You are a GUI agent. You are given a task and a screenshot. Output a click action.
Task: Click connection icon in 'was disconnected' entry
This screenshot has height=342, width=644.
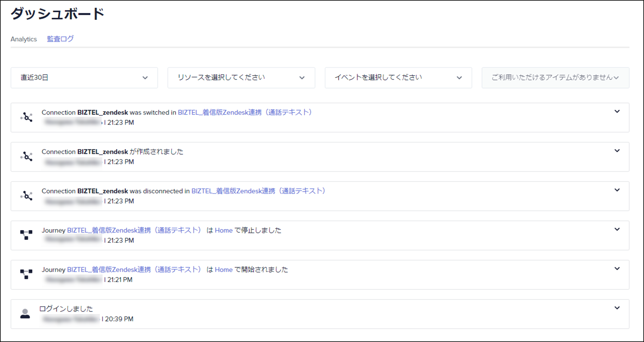point(27,196)
